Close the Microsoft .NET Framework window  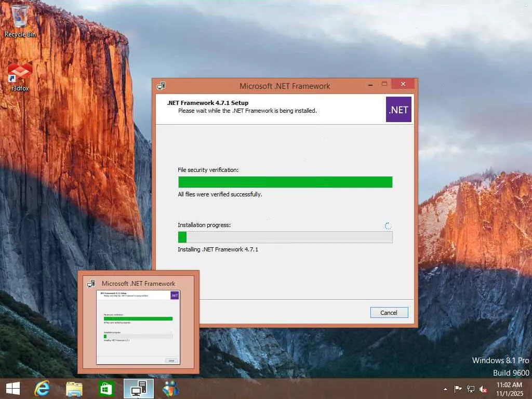coord(403,84)
